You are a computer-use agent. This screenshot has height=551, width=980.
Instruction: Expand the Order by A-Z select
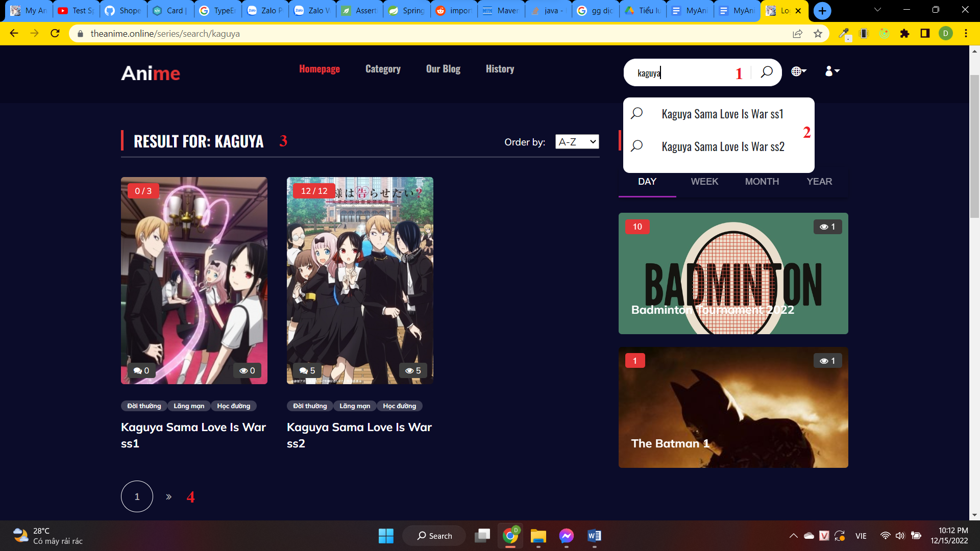pos(577,142)
